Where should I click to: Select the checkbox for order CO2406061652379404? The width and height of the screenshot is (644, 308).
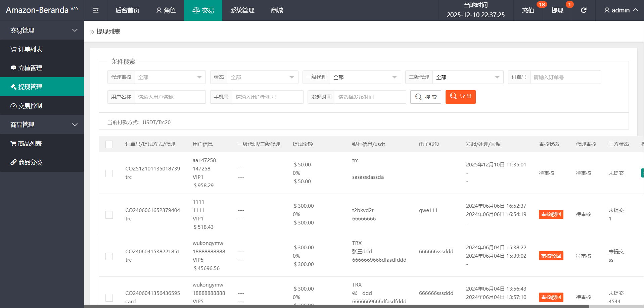coord(109,215)
